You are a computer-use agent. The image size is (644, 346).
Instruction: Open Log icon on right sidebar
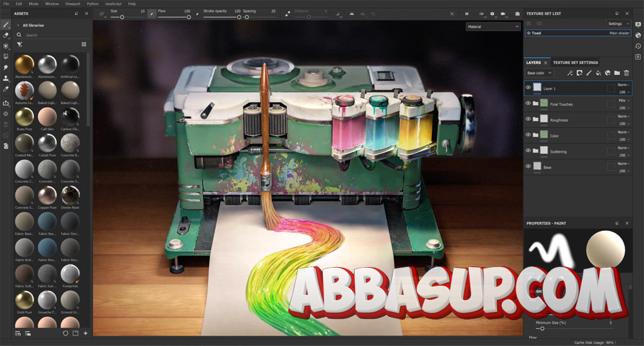click(x=638, y=57)
